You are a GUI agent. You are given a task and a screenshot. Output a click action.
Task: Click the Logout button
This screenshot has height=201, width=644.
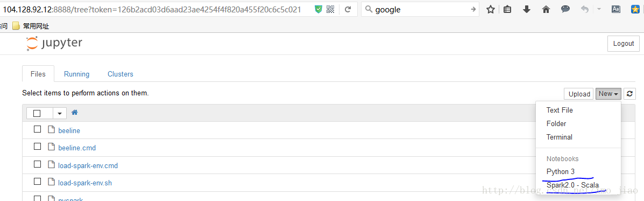coord(623,43)
